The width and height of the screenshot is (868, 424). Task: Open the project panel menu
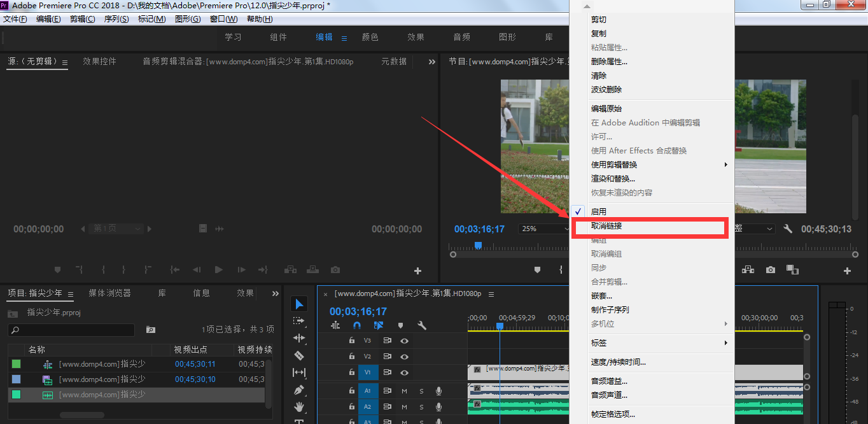[x=71, y=294]
